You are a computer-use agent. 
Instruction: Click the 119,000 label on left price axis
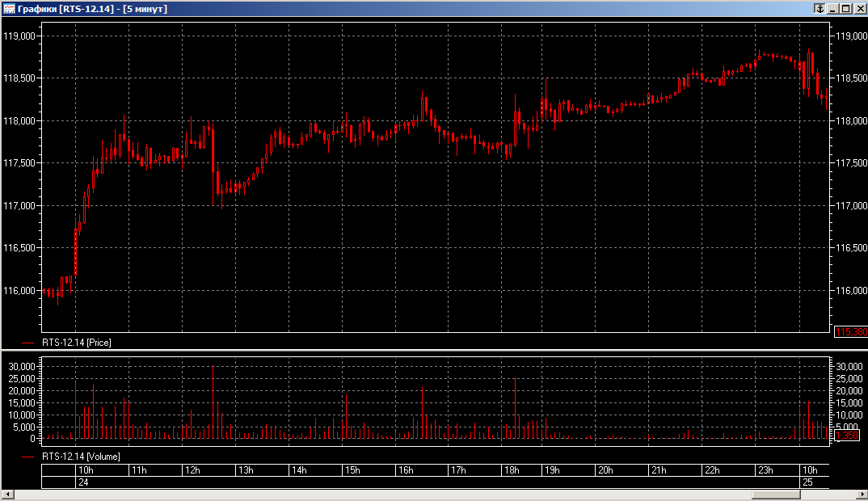[x=19, y=36]
